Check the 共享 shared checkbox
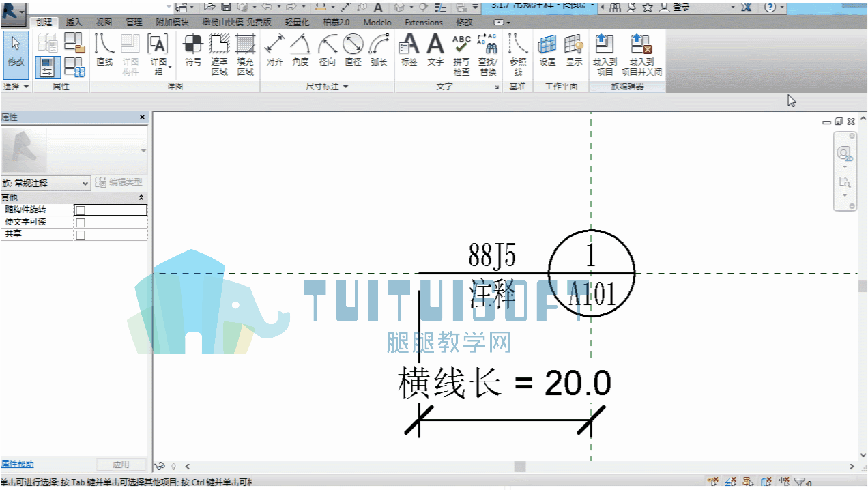The width and height of the screenshot is (868, 490). pyautogui.click(x=81, y=235)
